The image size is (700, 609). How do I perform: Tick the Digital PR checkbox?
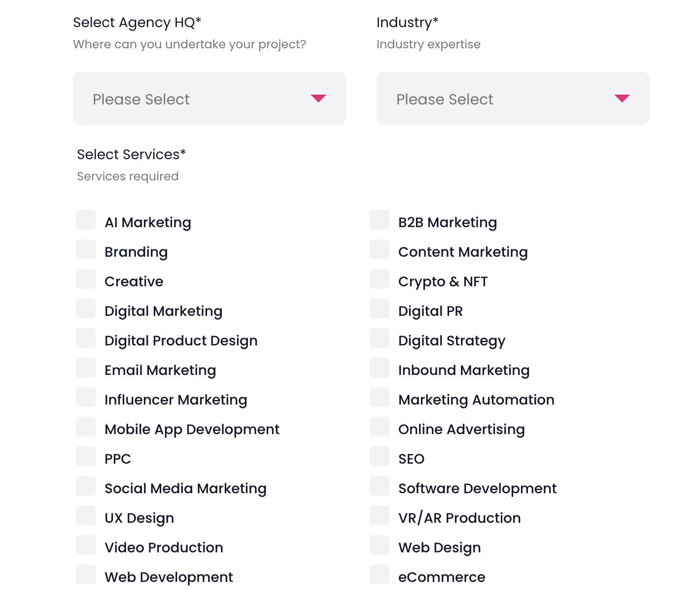(x=380, y=308)
